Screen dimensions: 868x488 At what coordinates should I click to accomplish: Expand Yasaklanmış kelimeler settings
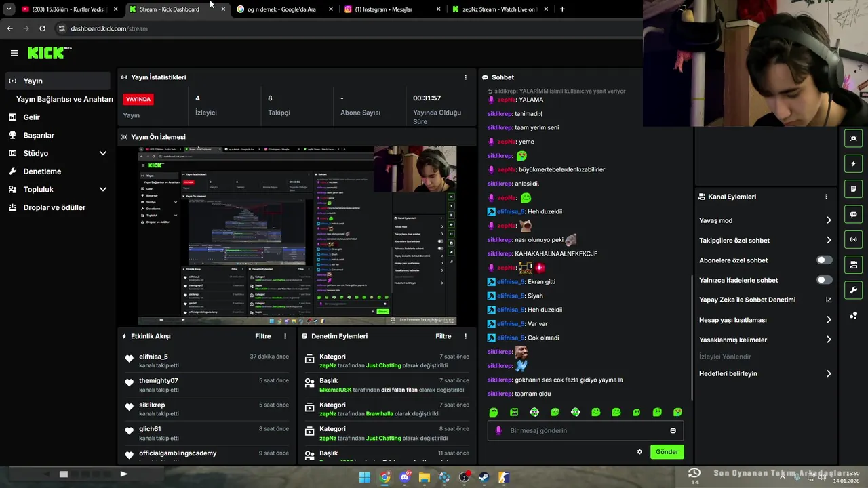click(765, 340)
